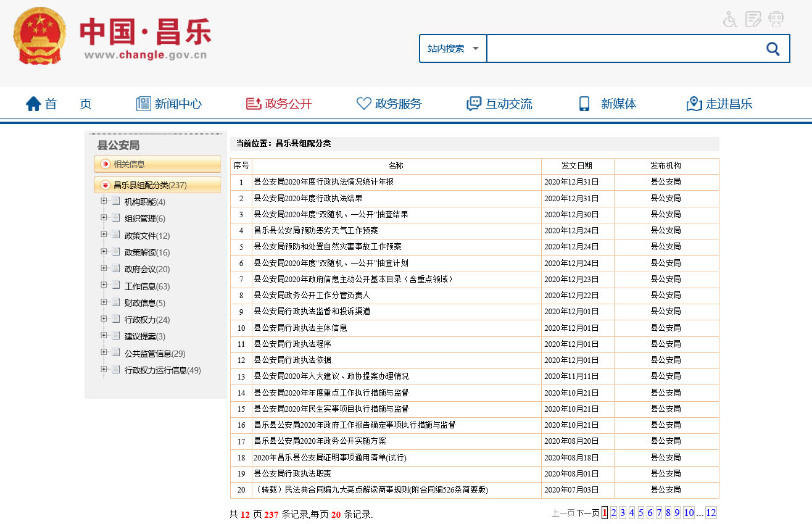
Task: Click the national emblem logo
Action: tap(39, 36)
